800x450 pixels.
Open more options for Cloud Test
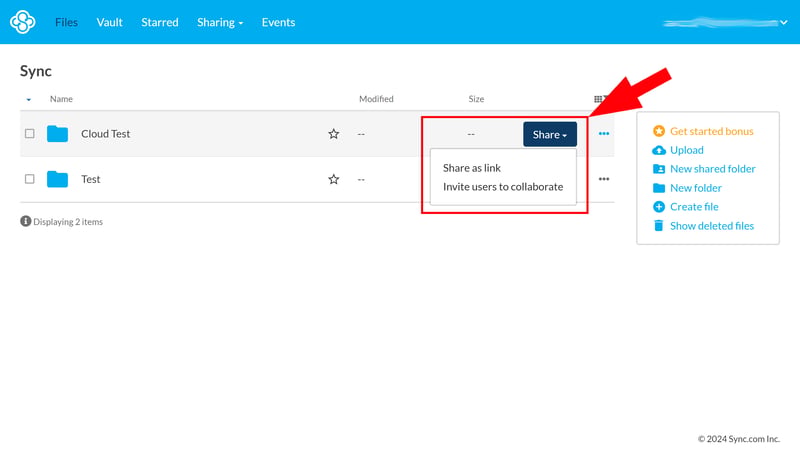604,134
